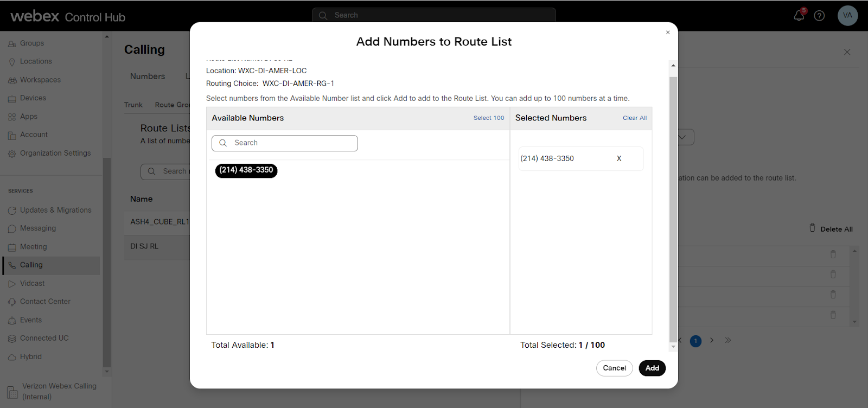868x408 pixels.
Task: Click the Vidcast play icon
Action: point(12,284)
